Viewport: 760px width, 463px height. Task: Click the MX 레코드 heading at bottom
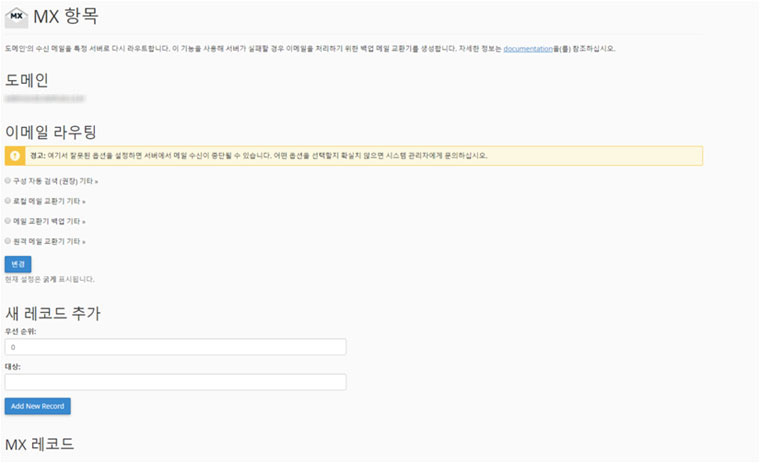(40, 444)
